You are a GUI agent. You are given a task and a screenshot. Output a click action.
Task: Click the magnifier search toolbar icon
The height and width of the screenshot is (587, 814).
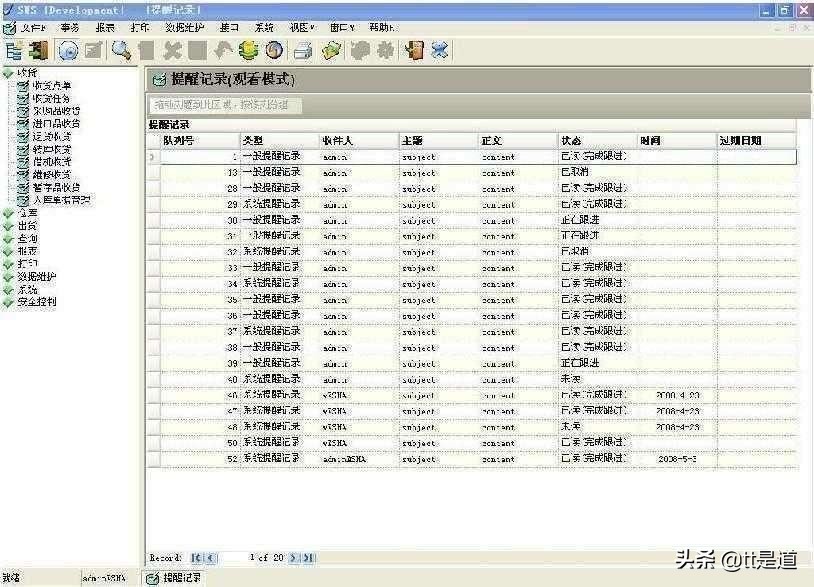point(121,50)
